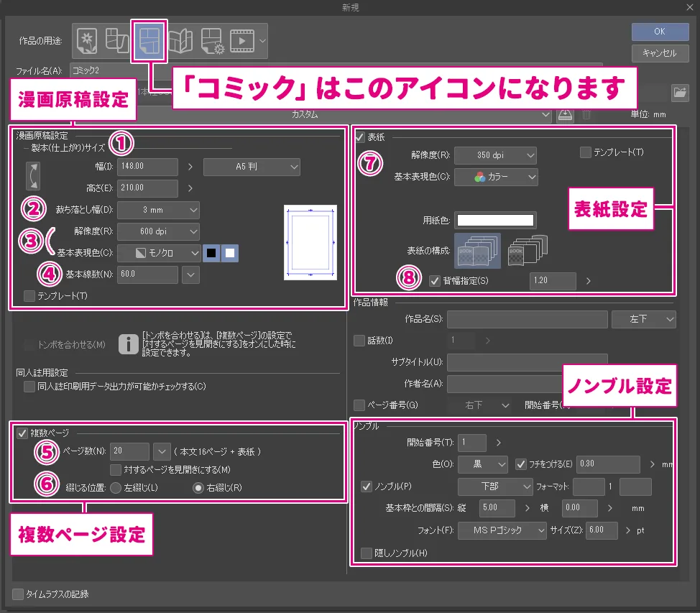Toggle the 複数ページ checkbox
The image size is (700, 613).
[x=22, y=433]
